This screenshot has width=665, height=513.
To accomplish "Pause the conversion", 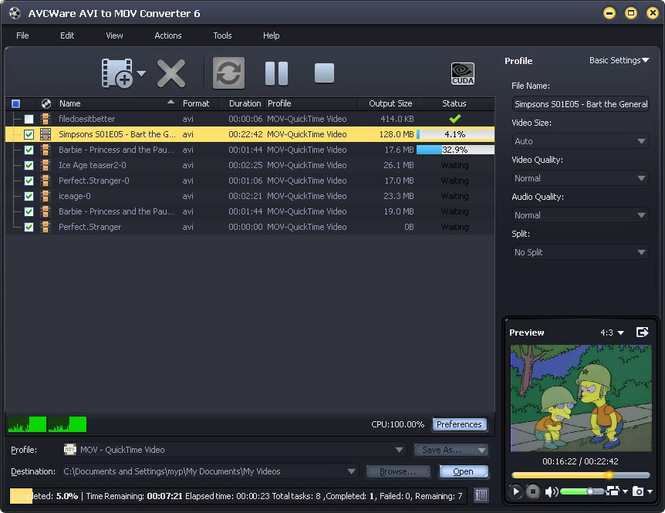I will click(277, 73).
